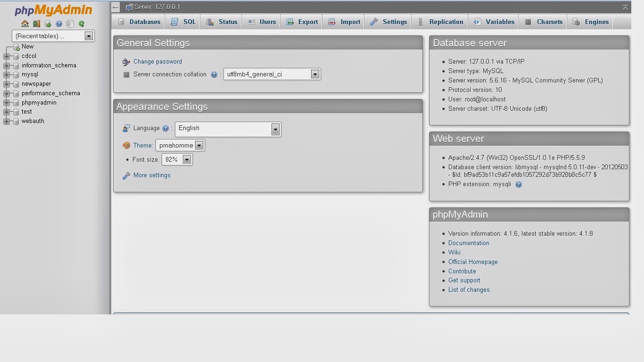Image resolution: width=644 pixels, height=362 pixels.
Task: Reload navigation panel with green refresh icon
Action: click(x=82, y=24)
